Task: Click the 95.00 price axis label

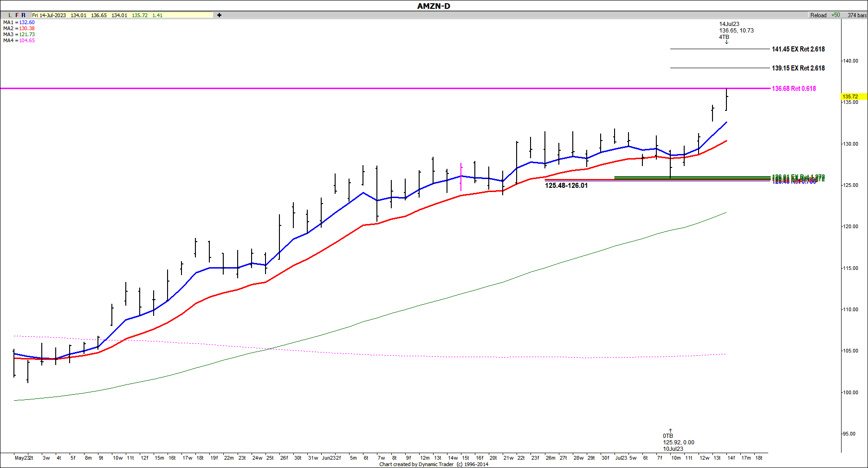Action: pyautogui.click(x=849, y=434)
